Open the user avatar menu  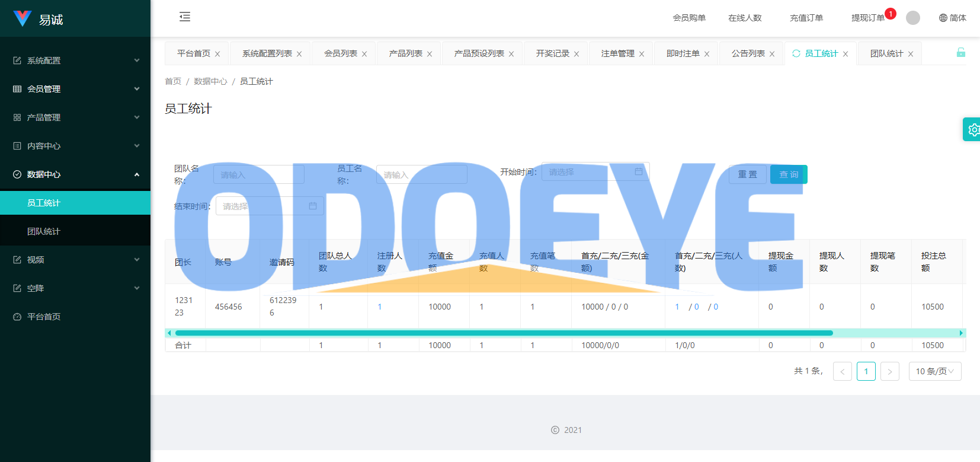pos(913,18)
